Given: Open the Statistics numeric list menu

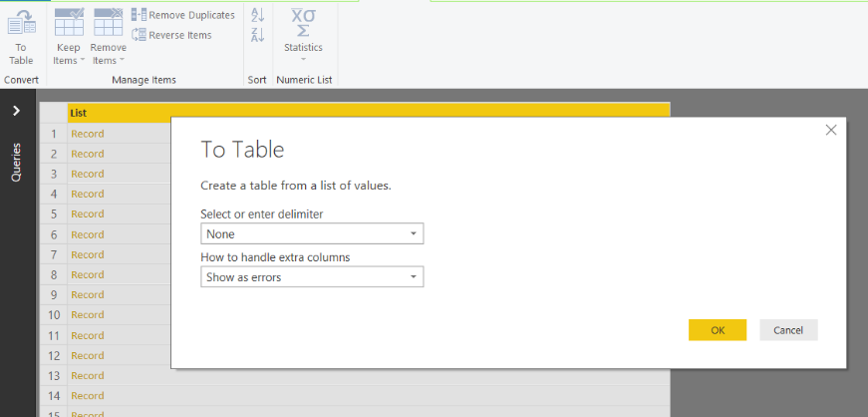Looking at the screenshot, I should 303,36.
